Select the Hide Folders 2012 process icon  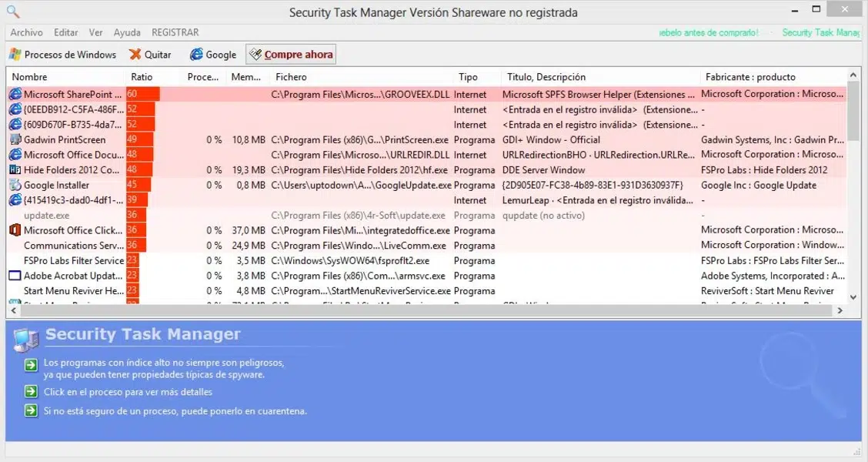(x=15, y=170)
